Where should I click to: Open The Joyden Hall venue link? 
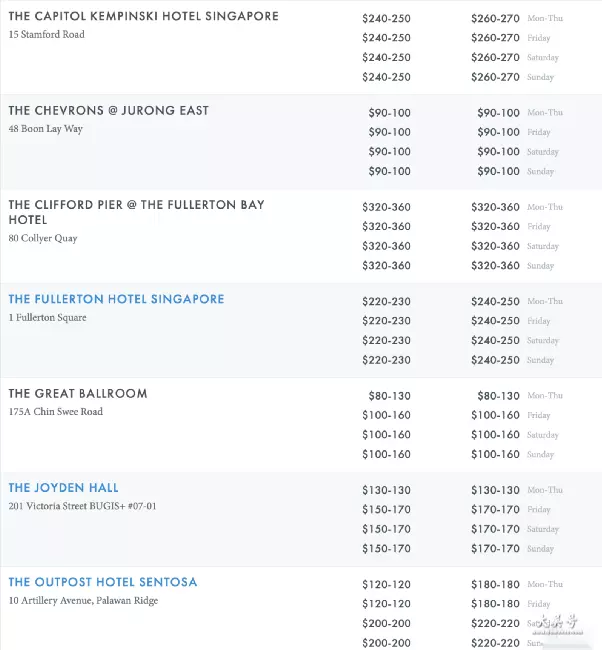(x=63, y=488)
